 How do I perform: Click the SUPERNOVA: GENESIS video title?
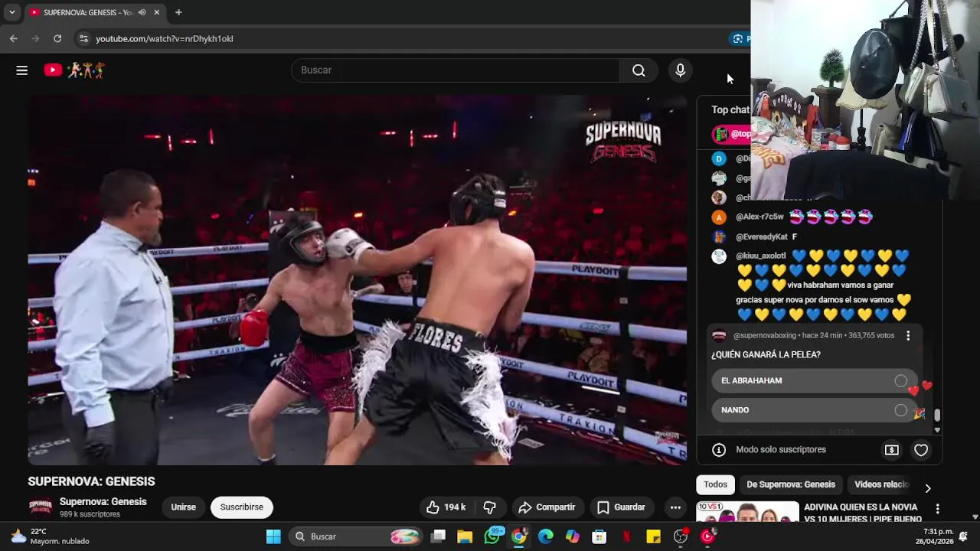pos(92,481)
